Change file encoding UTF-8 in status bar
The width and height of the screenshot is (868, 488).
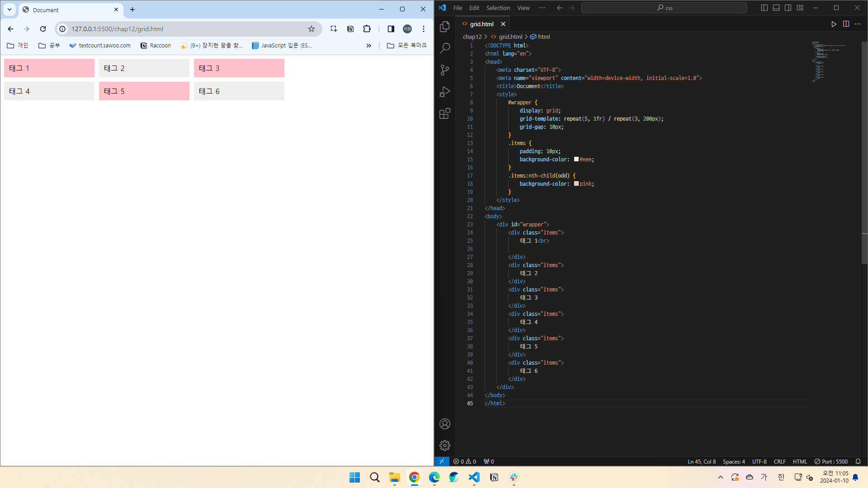pyautogui.click(x=759, y=461)
